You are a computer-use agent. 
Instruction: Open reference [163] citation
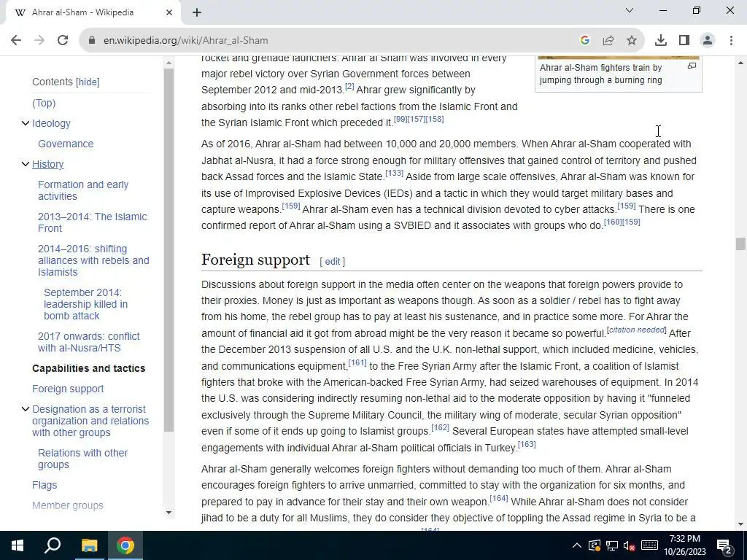coord(527,444)
